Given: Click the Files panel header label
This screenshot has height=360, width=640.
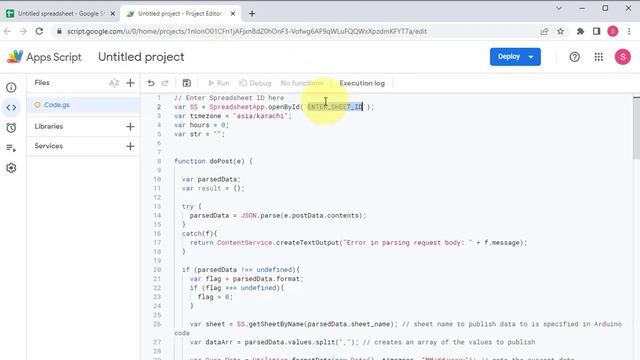Looking at the screenshot, I should [x=42, y=83].
